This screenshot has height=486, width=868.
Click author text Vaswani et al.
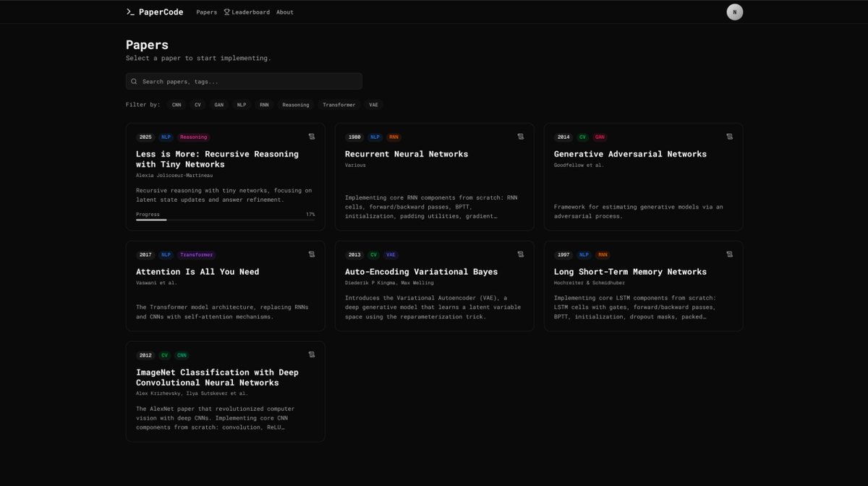click(156, 283)
